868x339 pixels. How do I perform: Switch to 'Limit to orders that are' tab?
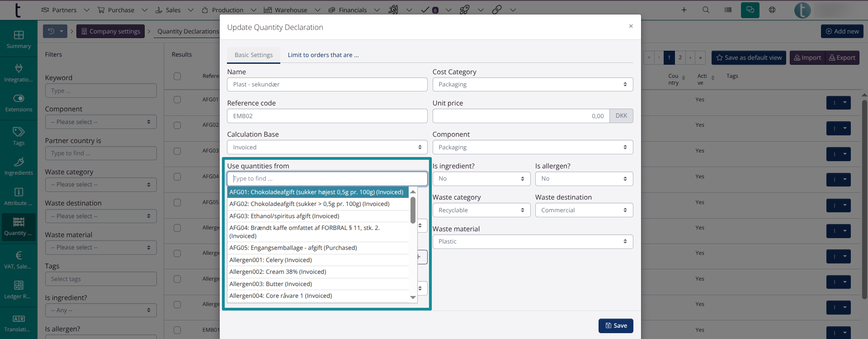tap(323, 55)
